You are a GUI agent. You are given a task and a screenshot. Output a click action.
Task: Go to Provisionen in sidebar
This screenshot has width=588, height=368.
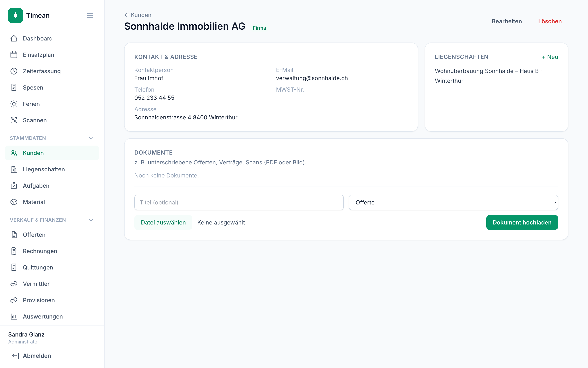(52, 300)
